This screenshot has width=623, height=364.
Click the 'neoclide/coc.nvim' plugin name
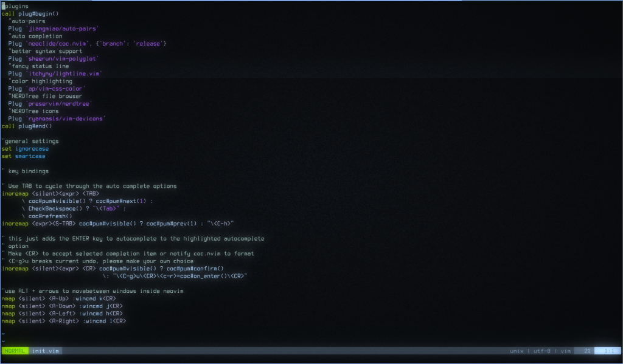(56, 44)
